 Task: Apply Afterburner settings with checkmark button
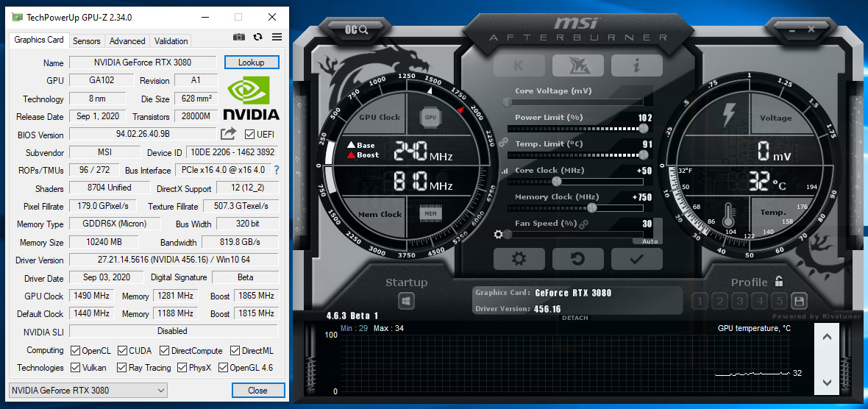point(636,258)
